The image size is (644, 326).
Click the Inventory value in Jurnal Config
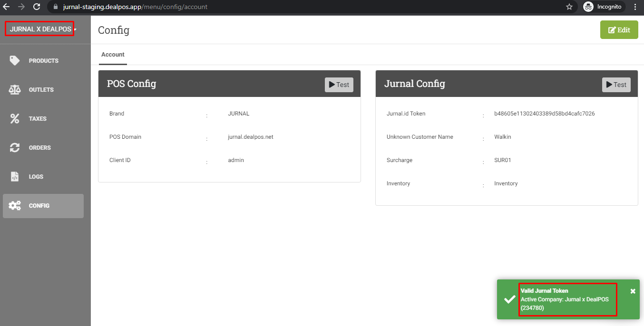tap(506, 183)
